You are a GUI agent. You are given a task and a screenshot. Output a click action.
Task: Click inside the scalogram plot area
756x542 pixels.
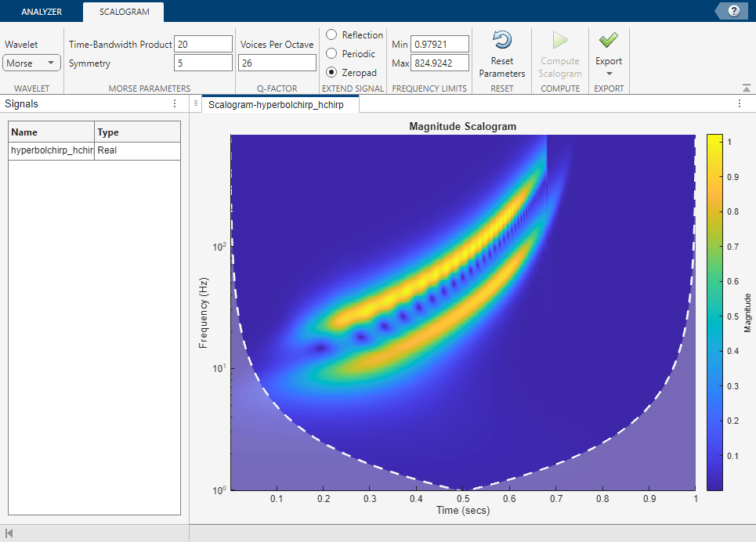pyautogui.click(x=463, y=313)
